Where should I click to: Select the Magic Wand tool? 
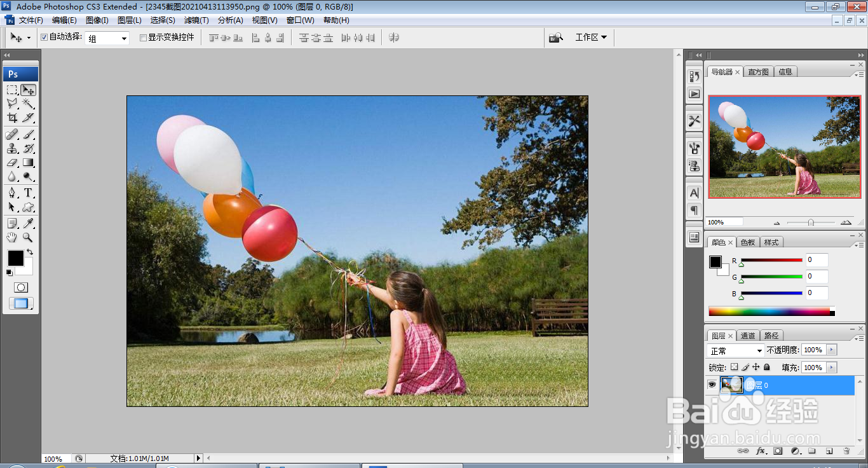tap(28, 104)
